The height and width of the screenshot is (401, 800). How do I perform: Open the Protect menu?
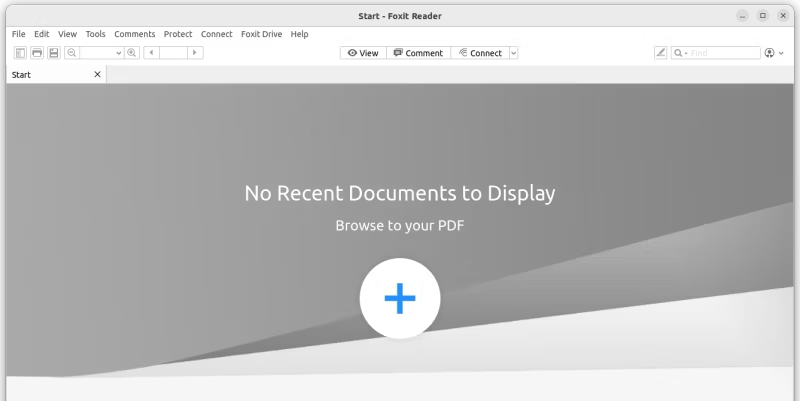click(x=178, y=34)
